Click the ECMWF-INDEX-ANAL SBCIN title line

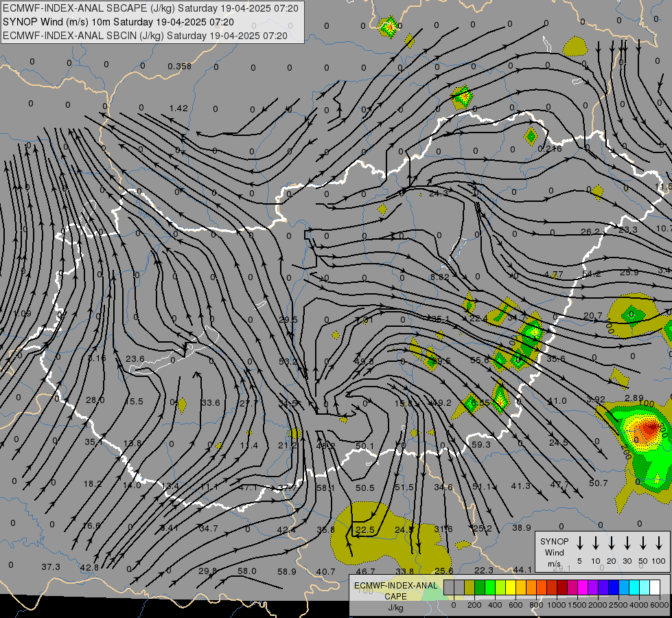tap(145, 36)
